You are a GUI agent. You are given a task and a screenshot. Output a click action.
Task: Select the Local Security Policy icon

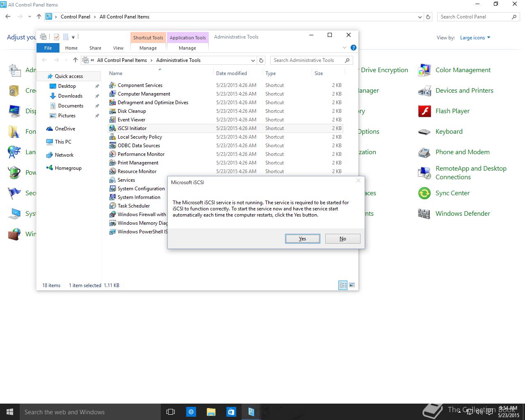(x=112, y=137)
